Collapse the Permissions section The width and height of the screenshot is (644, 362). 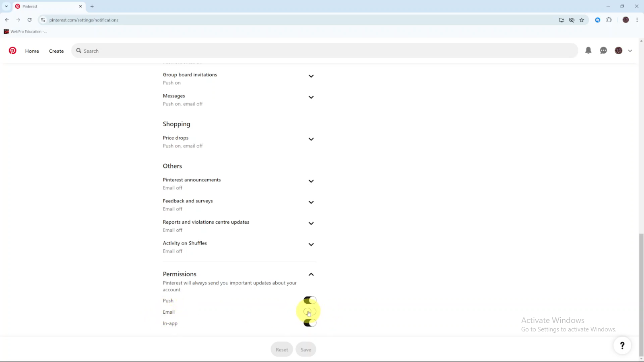(x=311, y=274)
